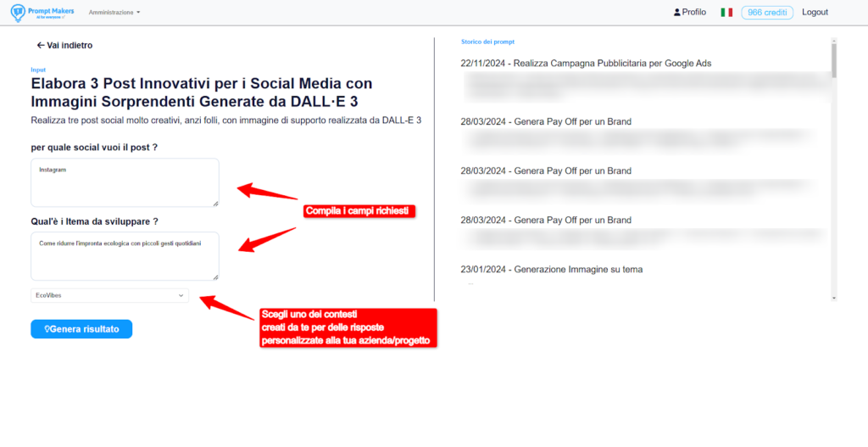Image resolution: width=868 pixels, height=447 pixels.
Task: Click the person icon beside Profilo
Action: [x=676, y=12]
